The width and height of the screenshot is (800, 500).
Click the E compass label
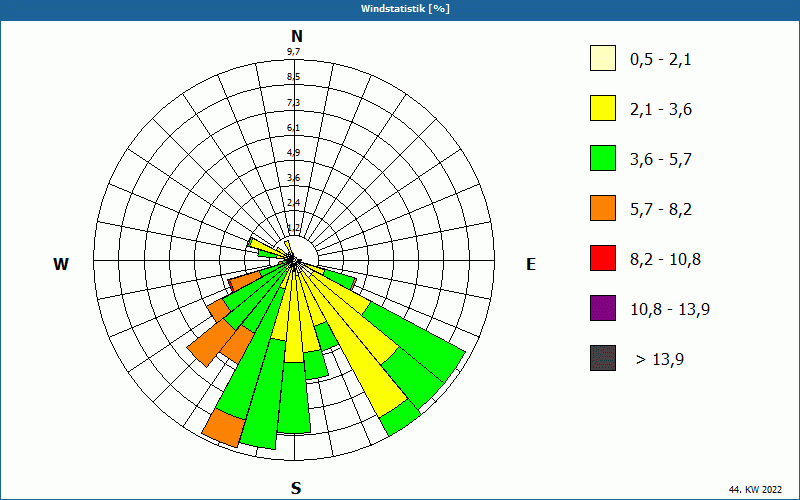tap(531, 264)
